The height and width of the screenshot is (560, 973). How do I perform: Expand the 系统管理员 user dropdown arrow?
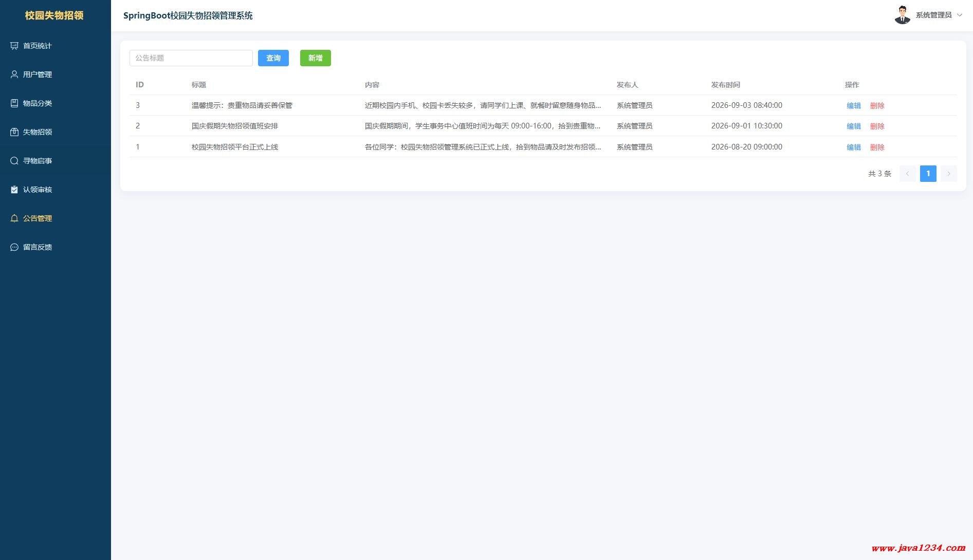(x=959, y=15)
